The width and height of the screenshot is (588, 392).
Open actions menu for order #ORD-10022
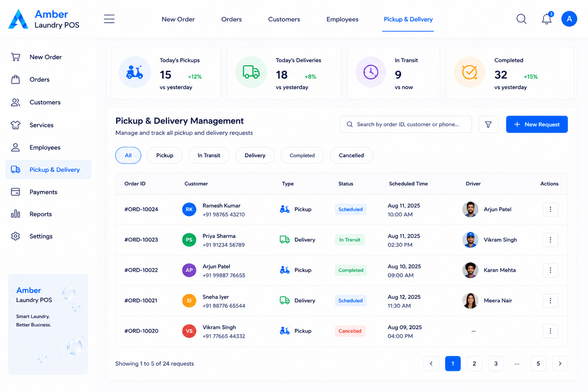point(550,270)
